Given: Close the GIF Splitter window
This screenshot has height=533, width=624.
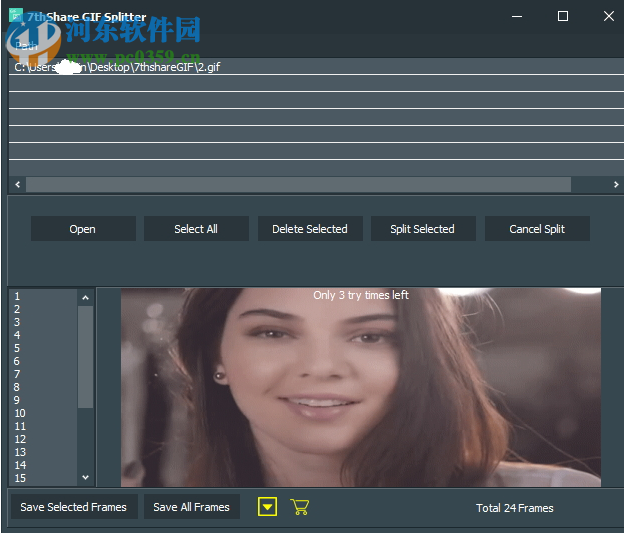Looking at the screenshot, I should pyautogui.click(x=608, y=16).
